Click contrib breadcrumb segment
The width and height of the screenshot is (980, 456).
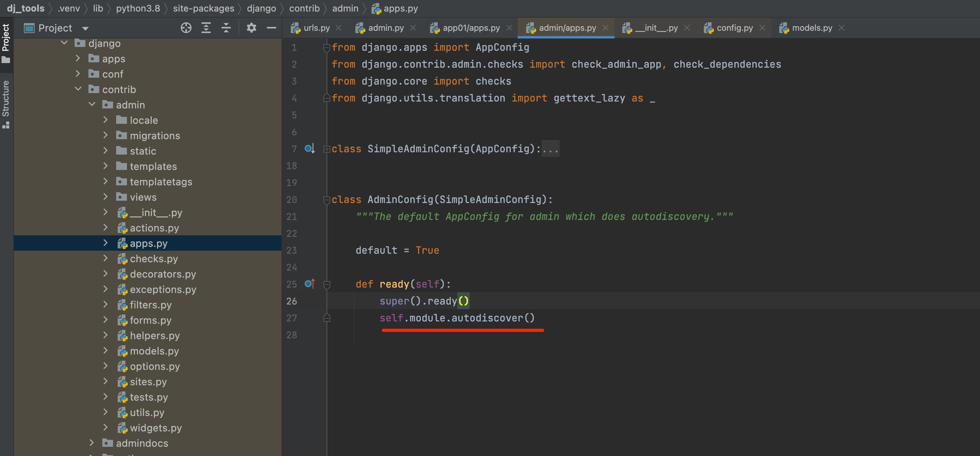tap(304, 8)
